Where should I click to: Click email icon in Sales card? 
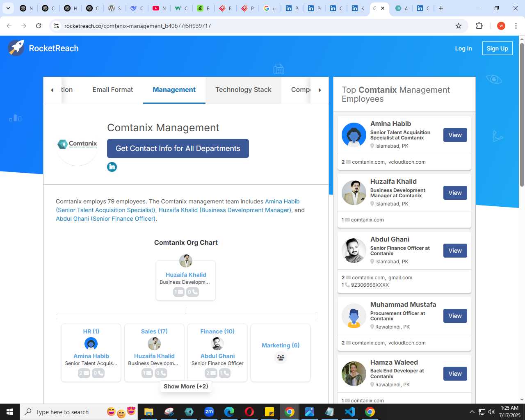click(x=147, y=373)
